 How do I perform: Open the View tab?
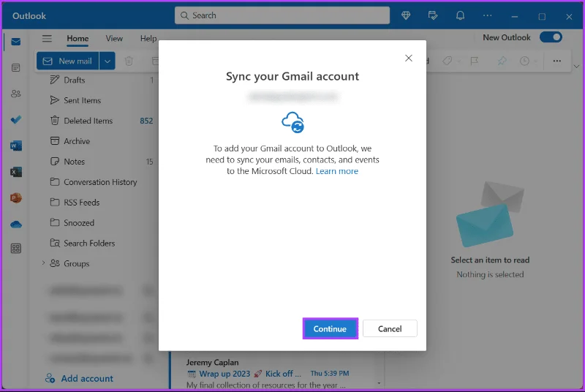click(x=114, y=39)
